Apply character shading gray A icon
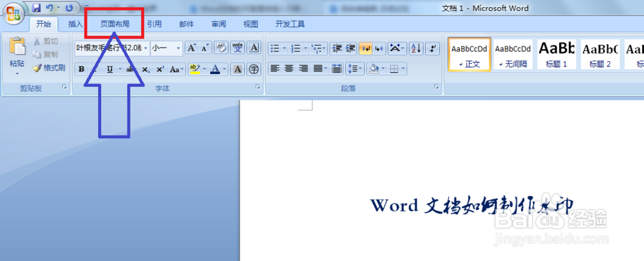Screen dimensions: 644x261 pyautogui.click(x=237, y=70)
